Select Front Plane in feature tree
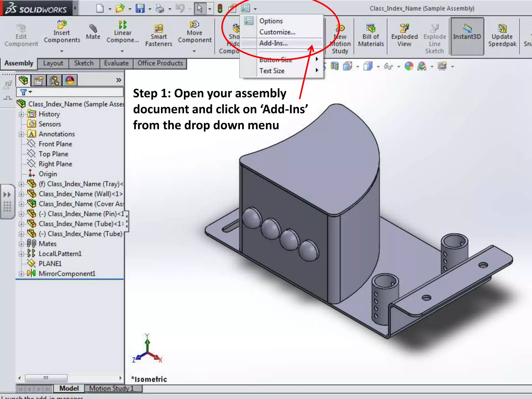 (55, 144)
